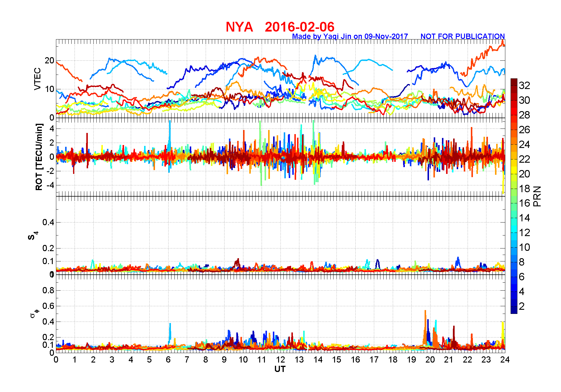The height and width of the screenshot is (392, 561).
Task: Click sigma-phi axis tick label '0.8'
Action: click(x=48, y=290)
